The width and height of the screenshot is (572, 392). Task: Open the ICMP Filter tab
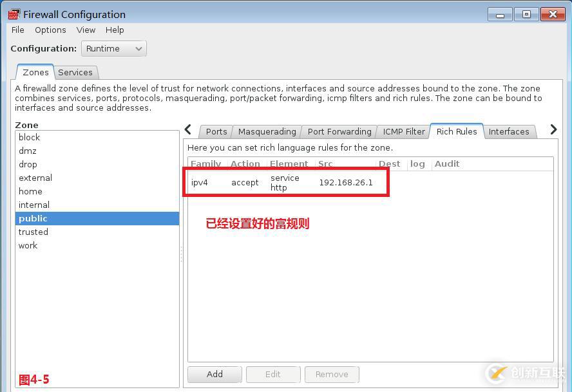click(x=404, y=132)
